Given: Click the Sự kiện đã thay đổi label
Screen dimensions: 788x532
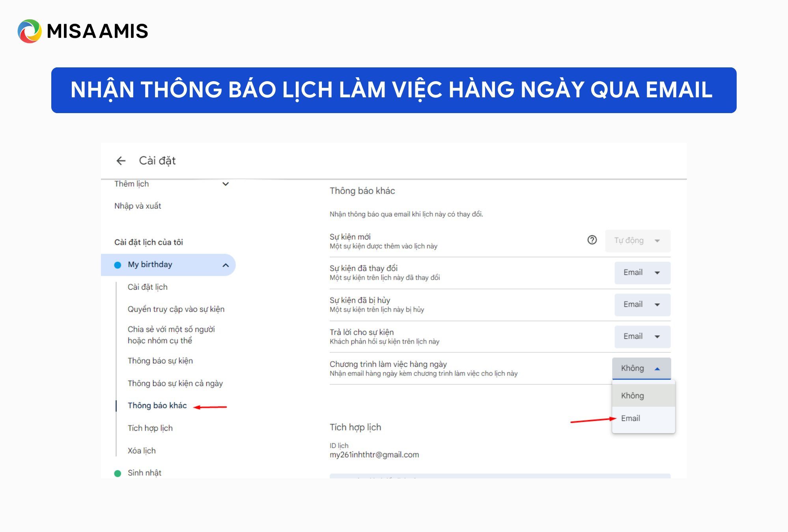Looking at the screenshot, I should point(364,268).
